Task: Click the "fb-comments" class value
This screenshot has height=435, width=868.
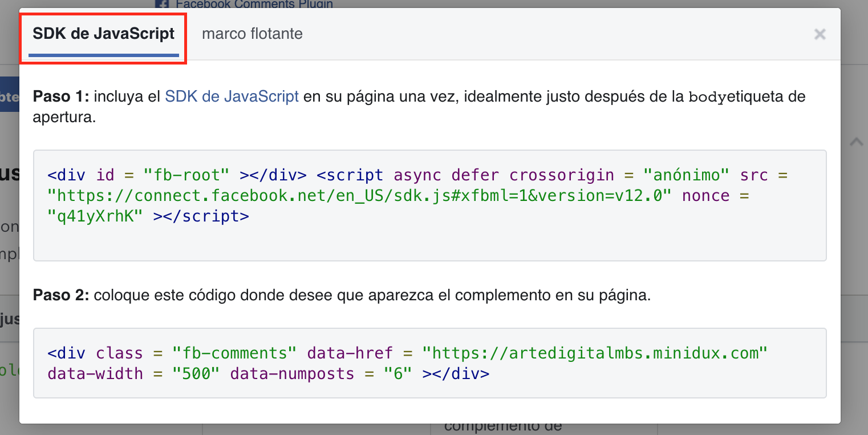Action: (x=234, y=353)
